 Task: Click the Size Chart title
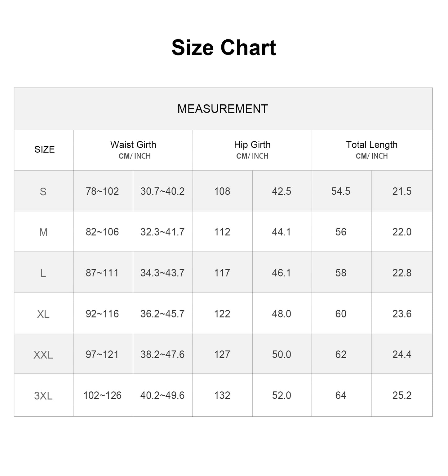coord(224,48)
